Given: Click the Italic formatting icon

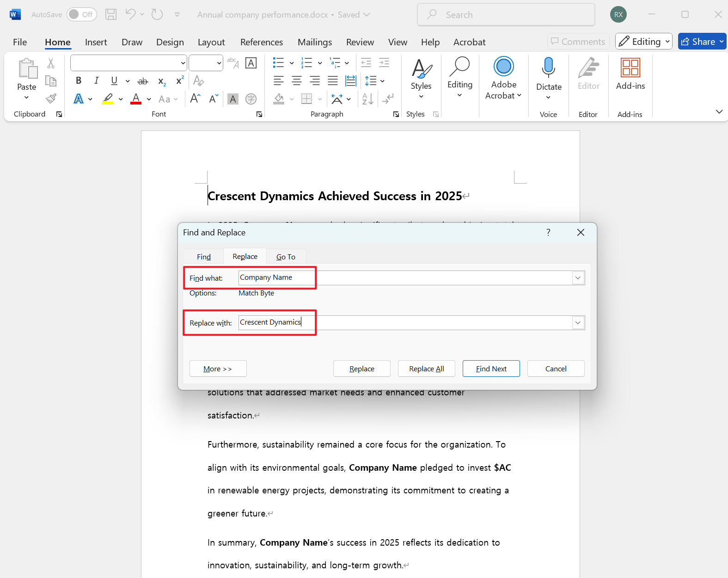Looking at the screenshot, I should [x=96, y=81].
